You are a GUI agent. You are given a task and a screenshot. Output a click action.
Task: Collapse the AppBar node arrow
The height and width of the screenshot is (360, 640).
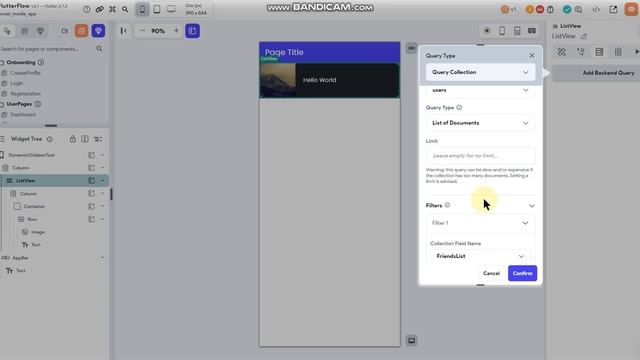click(x=102, y=258)
